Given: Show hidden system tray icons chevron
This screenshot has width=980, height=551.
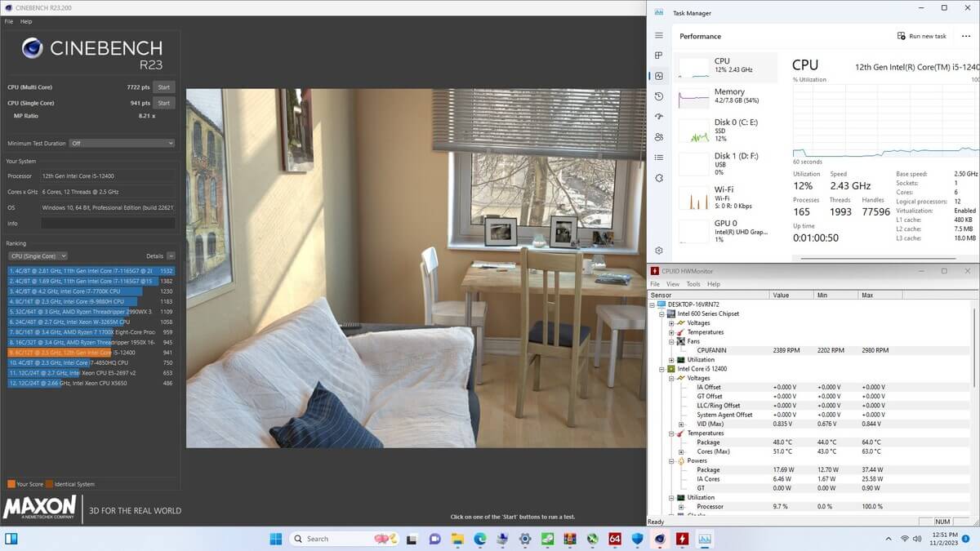Looking at the screenshot, I should point(889,539).
